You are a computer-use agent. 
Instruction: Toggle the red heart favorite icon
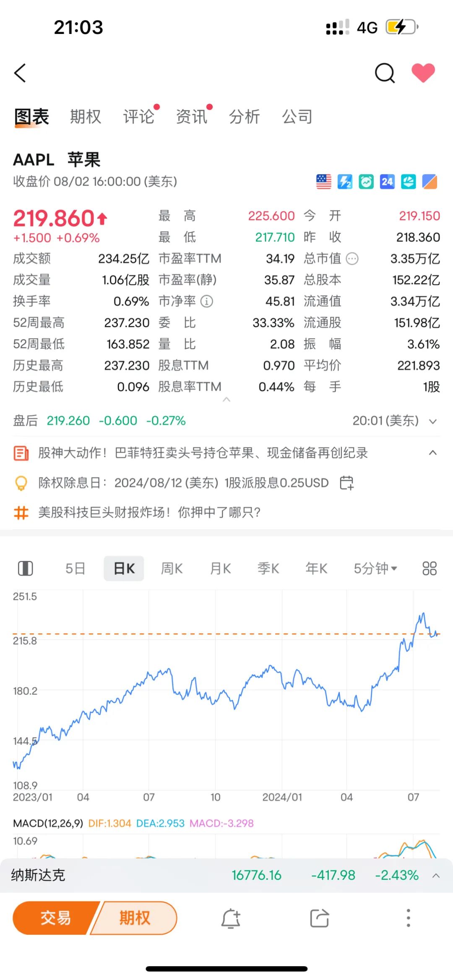(423, 73)
